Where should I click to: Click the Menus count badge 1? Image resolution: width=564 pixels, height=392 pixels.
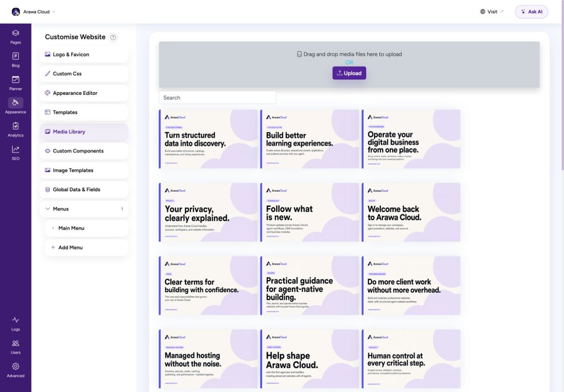pos(122,209)
